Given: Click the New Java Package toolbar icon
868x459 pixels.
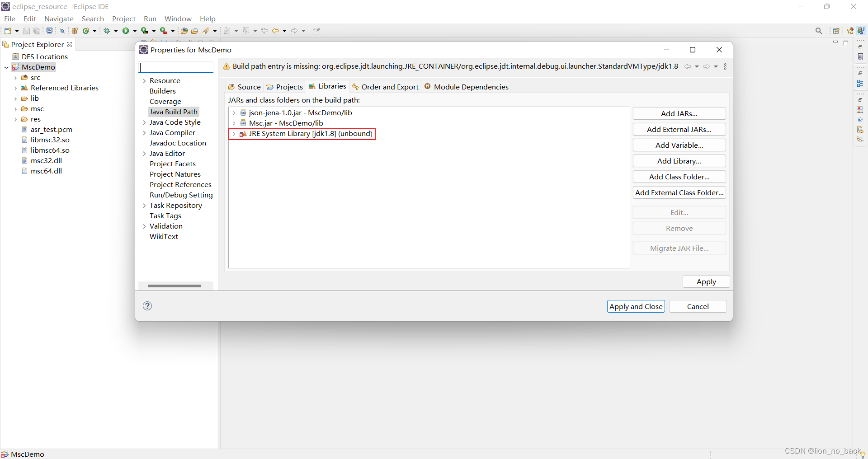Looking at the screenshot, I should 75,31.
